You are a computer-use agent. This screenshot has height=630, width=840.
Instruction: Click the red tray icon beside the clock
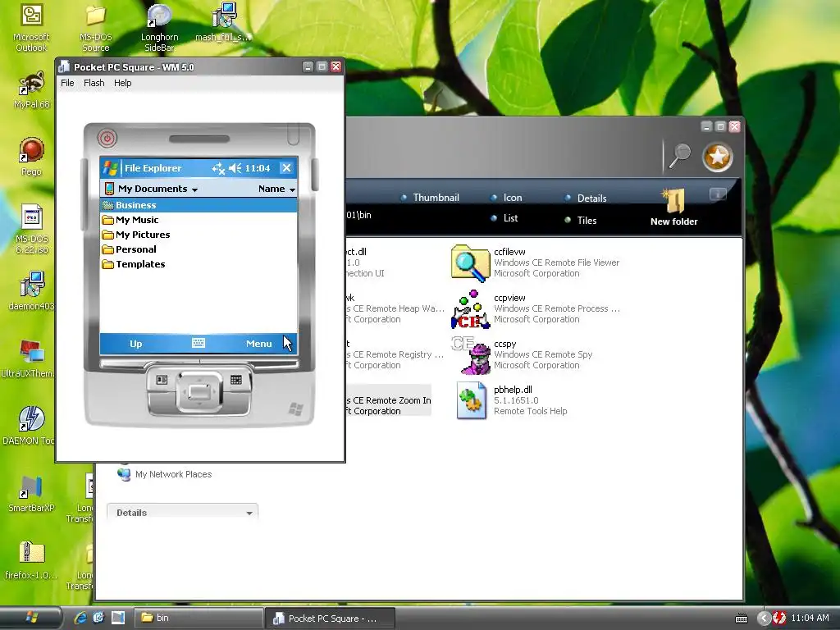click(779, 618)
